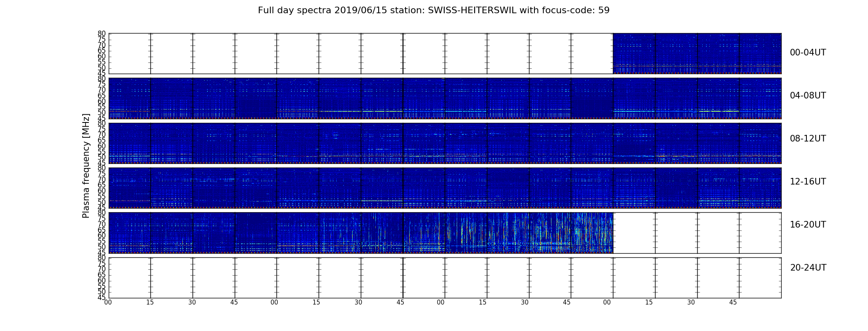868x331 pixels.
Task: Select the '12-16UT' row label
Action: tap(808, 182)
